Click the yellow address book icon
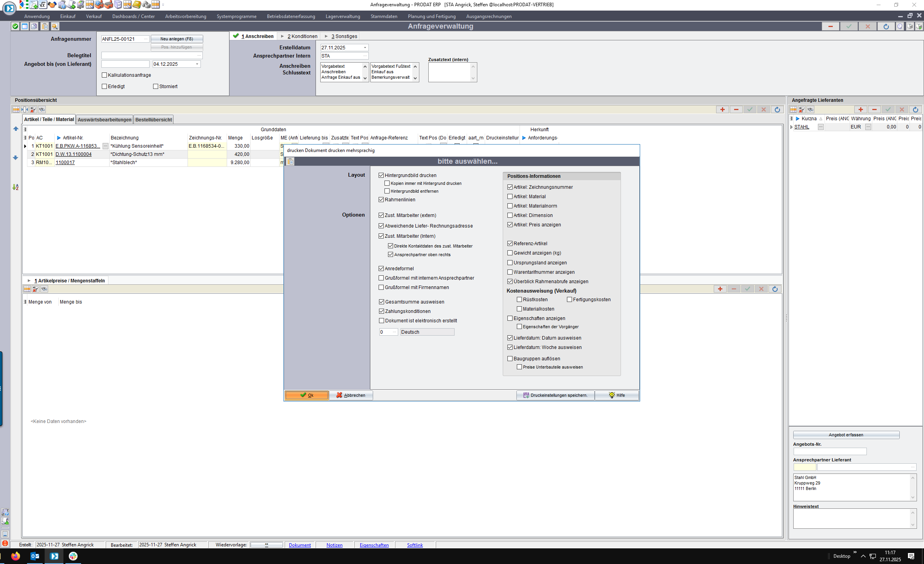The width and height of the screenshot is (924, 564). (136, 5)
